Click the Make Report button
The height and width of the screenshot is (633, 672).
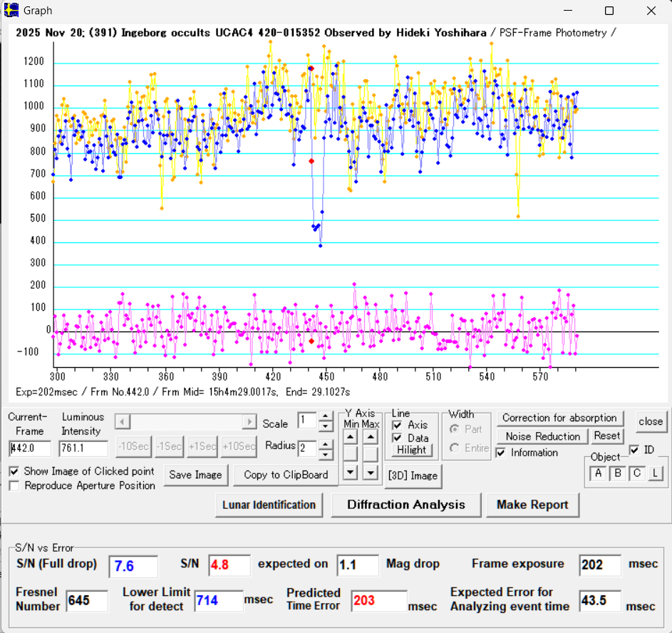point(532,505)
